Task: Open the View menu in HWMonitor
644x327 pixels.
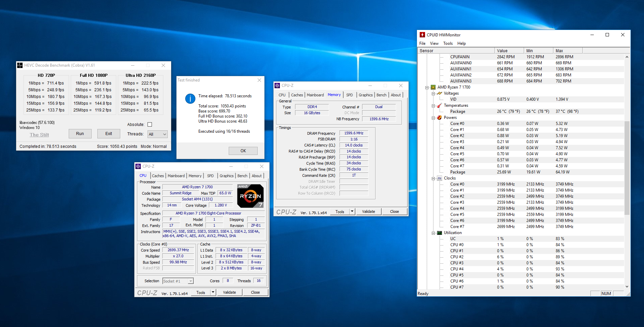Action: tap(434, 43)
